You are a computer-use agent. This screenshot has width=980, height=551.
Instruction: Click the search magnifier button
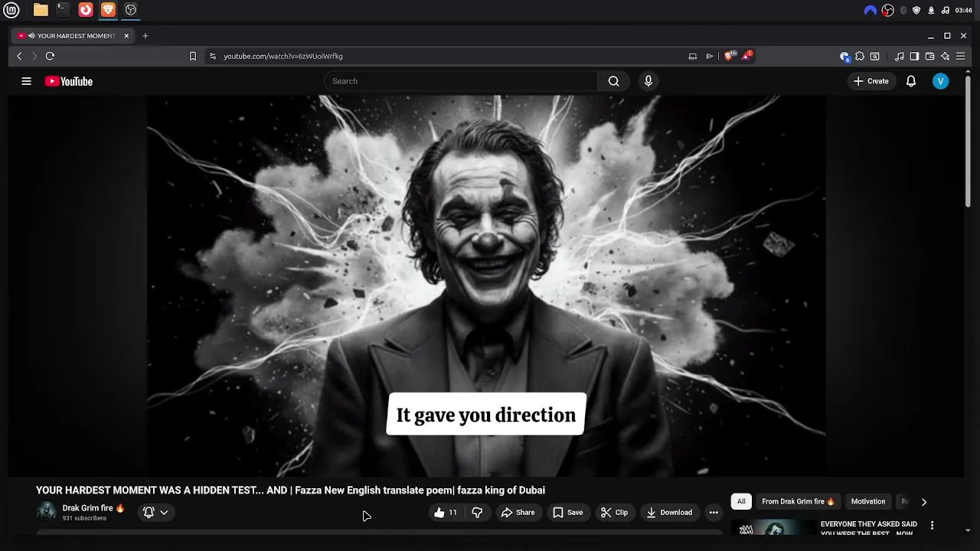coord(613,81)
